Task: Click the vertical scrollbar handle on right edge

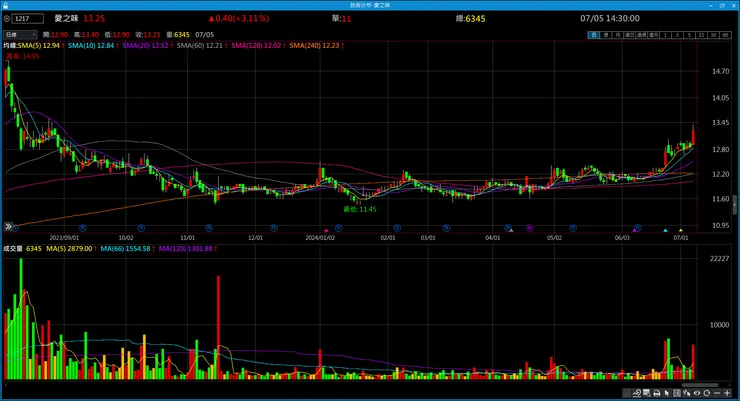Action: (734, 206)
